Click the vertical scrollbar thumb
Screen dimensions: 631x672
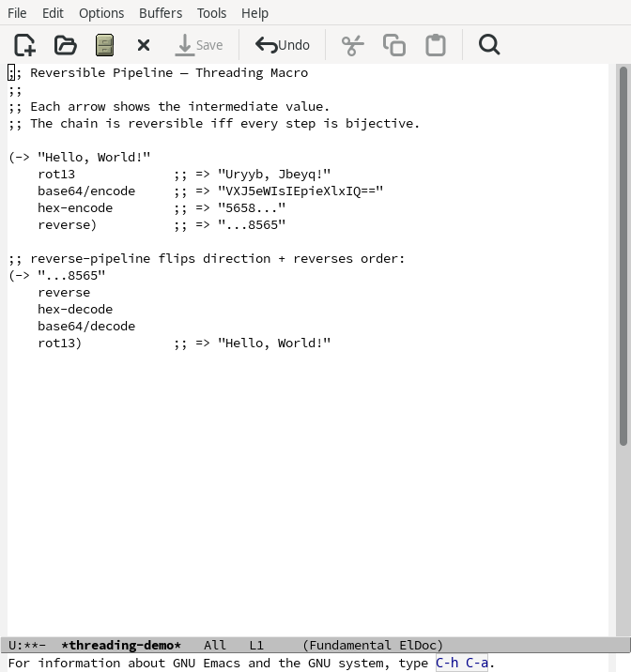[x=623, y=257]
